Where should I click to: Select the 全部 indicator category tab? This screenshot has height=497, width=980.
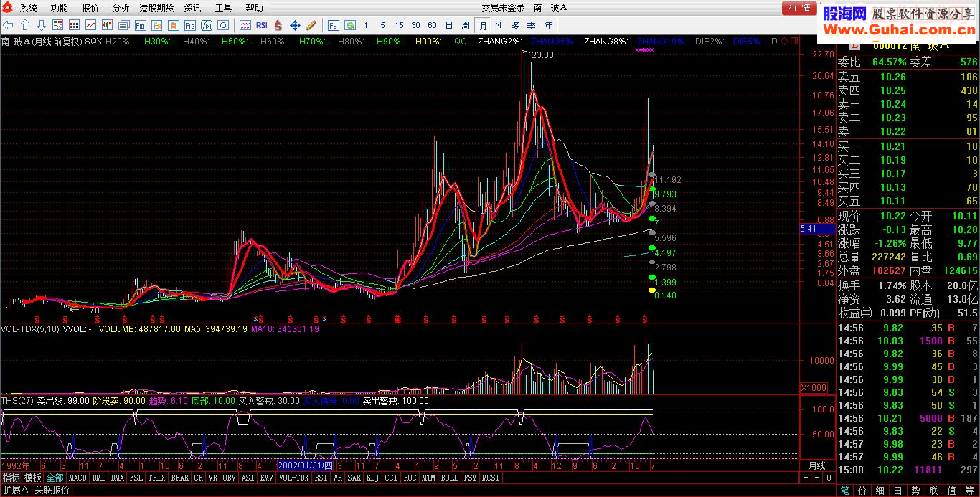pyautogui.click(x=55, y=477)
